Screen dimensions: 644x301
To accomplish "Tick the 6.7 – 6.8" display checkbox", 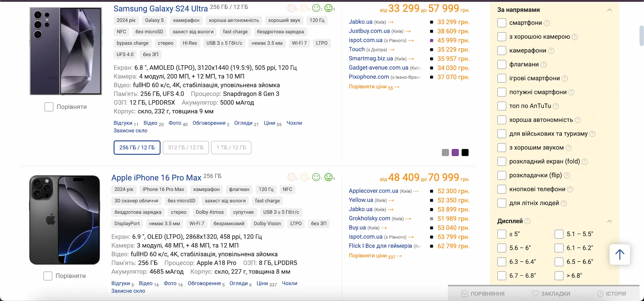I will click(502, 275).
